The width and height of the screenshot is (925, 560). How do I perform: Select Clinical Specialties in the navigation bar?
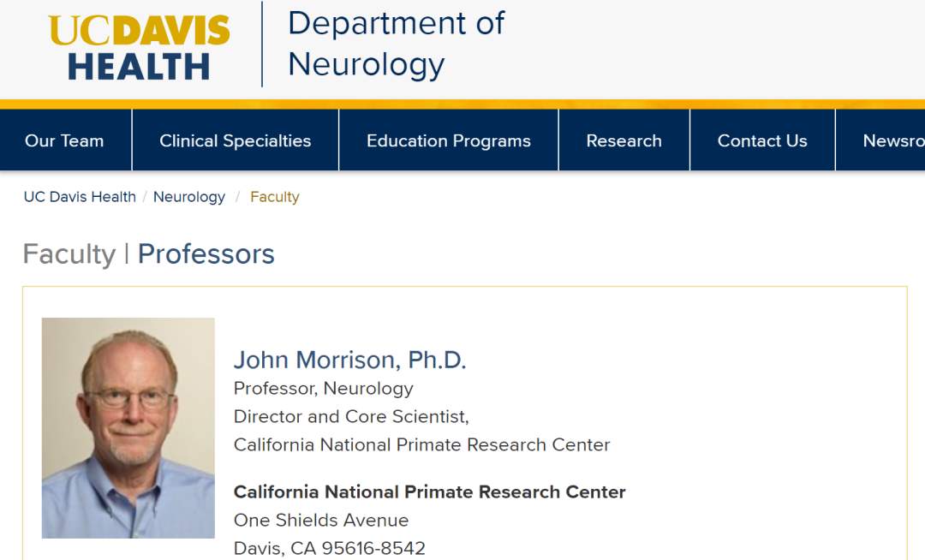click(235, 141)
